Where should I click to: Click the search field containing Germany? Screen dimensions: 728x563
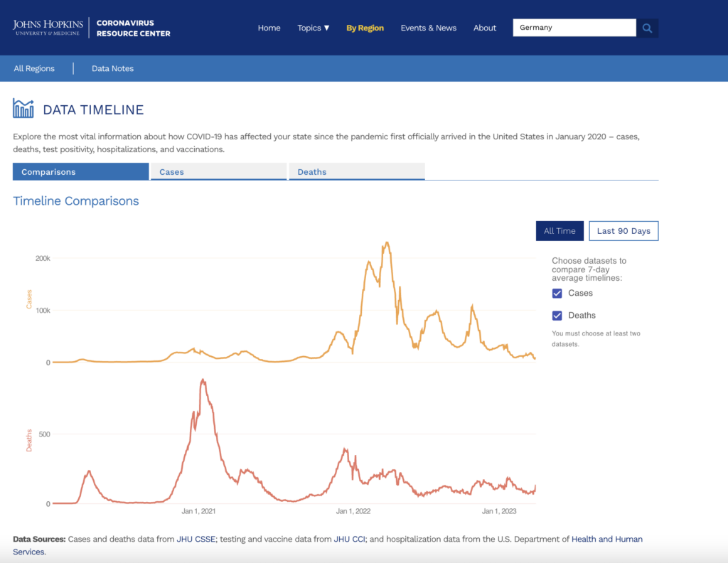pyautogui.click(x=574, y=28)
